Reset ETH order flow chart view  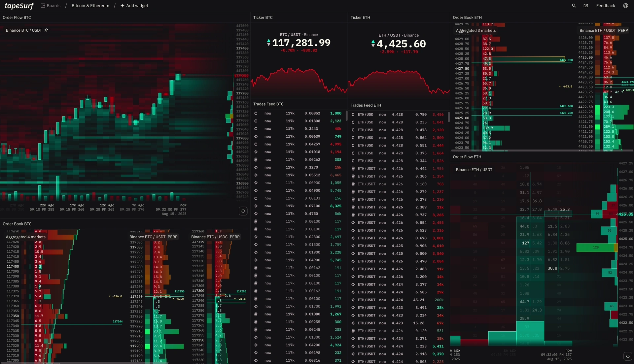[627, 356]
